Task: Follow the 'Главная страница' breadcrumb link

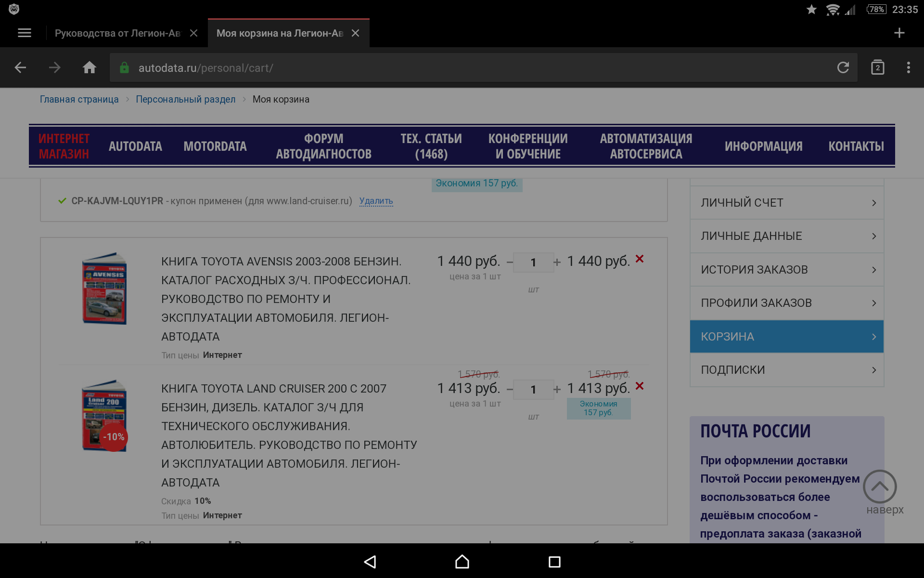Action: pos(79,99)
